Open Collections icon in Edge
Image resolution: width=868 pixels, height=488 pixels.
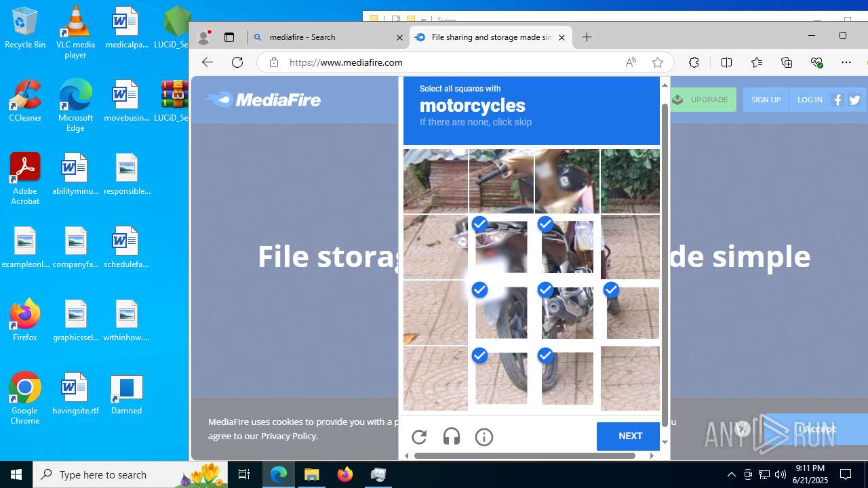(x=787, y=62)
